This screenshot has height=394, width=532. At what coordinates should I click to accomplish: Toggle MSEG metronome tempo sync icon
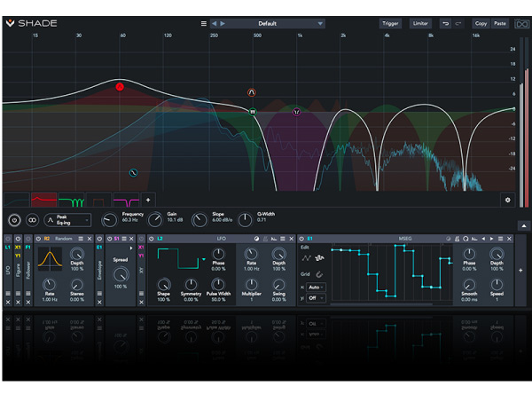click(457, 239)
